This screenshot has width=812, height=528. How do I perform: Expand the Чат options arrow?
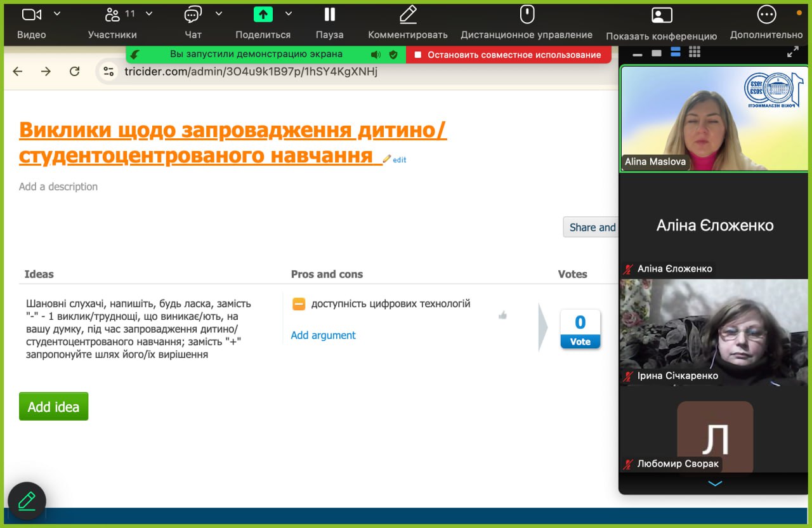coord(219,13)
